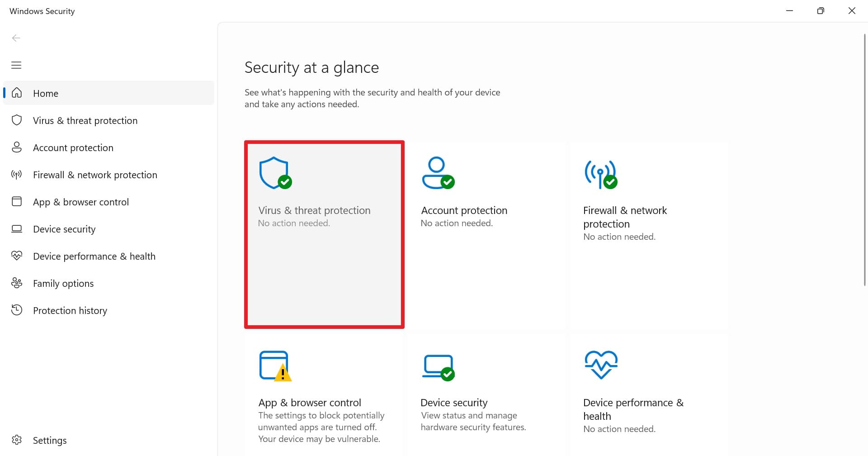Click the green checkmark on Account protection tile
The image size is (868, 456).
[448, 181]
